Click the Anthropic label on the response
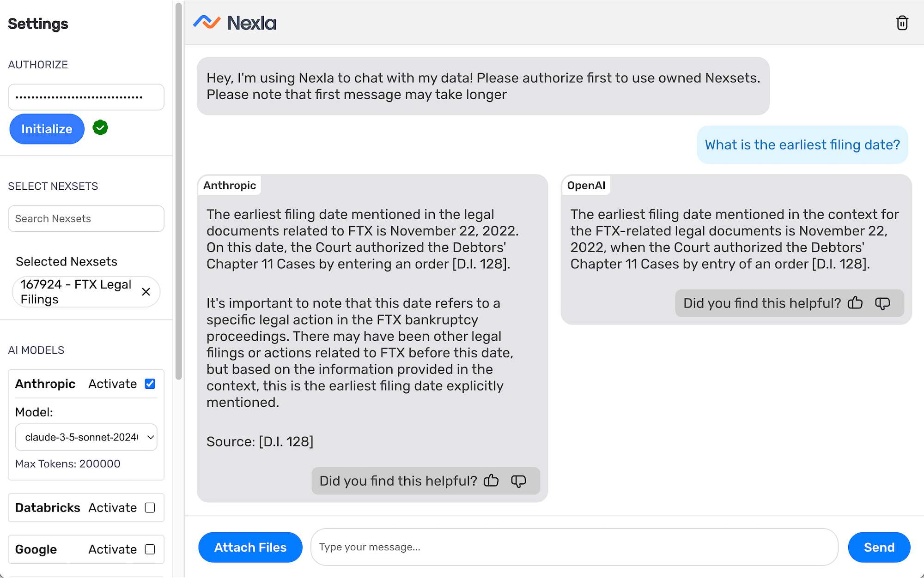Image resolution: width=924 pixels, height=578 pixels. [x=230, y=185]
